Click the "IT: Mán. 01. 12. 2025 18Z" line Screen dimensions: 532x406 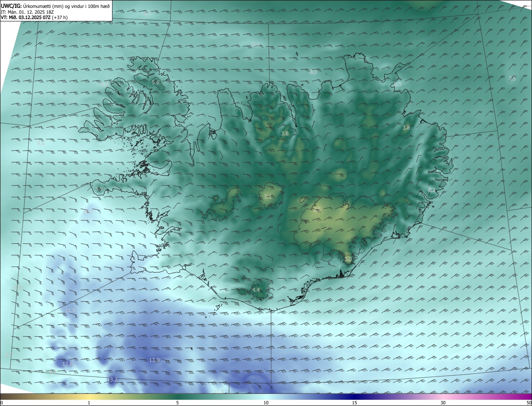pos(28,12)
